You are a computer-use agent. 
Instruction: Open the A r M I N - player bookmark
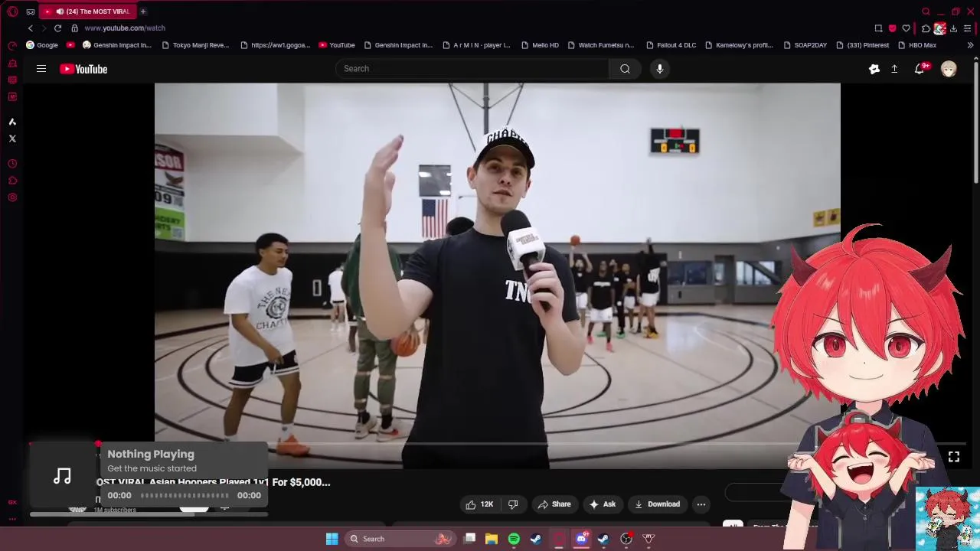point(476,45)
